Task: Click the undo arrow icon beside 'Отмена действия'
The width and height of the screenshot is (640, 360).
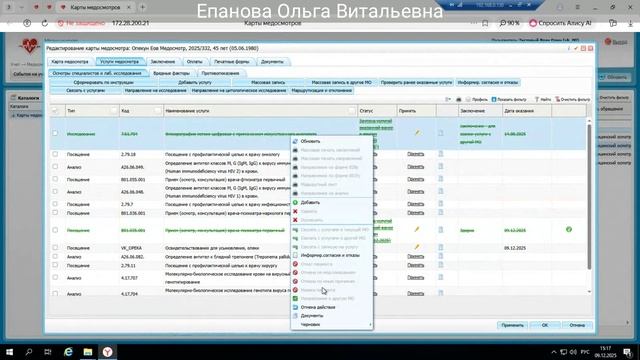Action: (x=295, y=307)
